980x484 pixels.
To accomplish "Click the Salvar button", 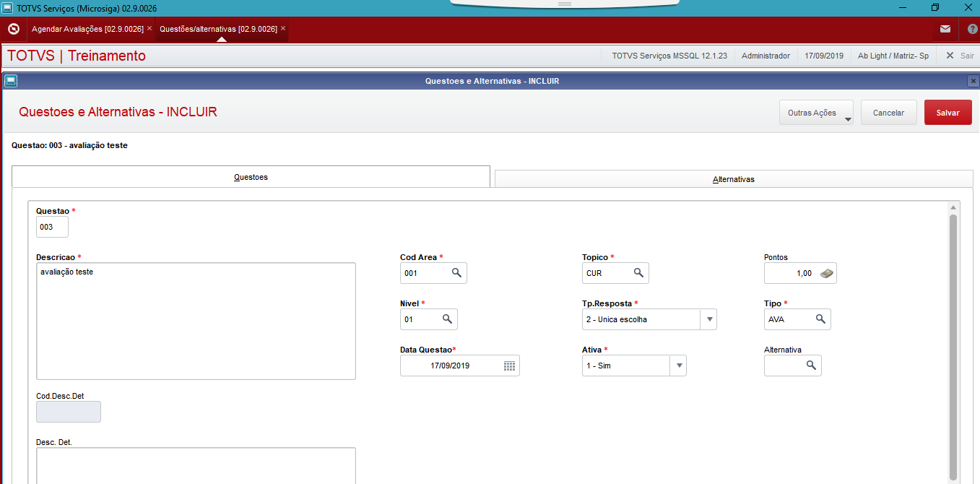I will pos(948,113).
